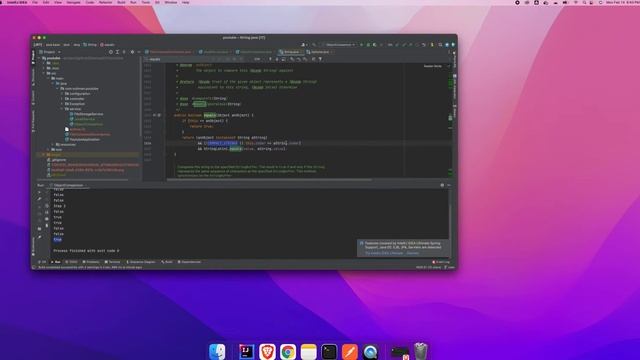This screenshot has width=640, height=360.
Task: Open the Problems tool window tab
Action: click(x=91, y=262)
